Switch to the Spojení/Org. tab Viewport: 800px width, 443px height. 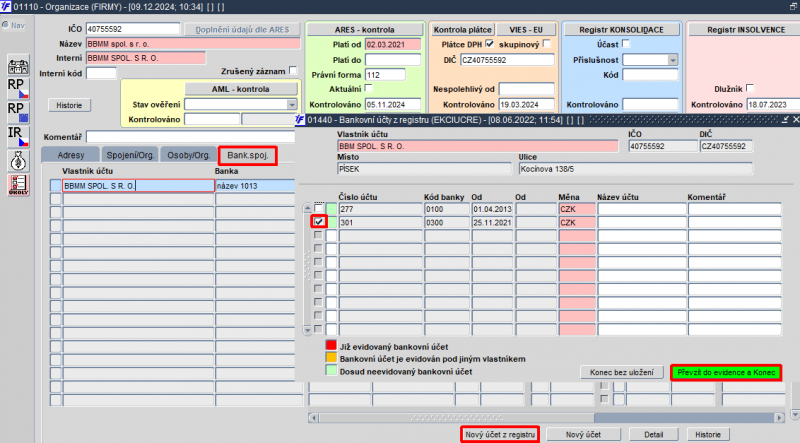[x=130, y=155]
